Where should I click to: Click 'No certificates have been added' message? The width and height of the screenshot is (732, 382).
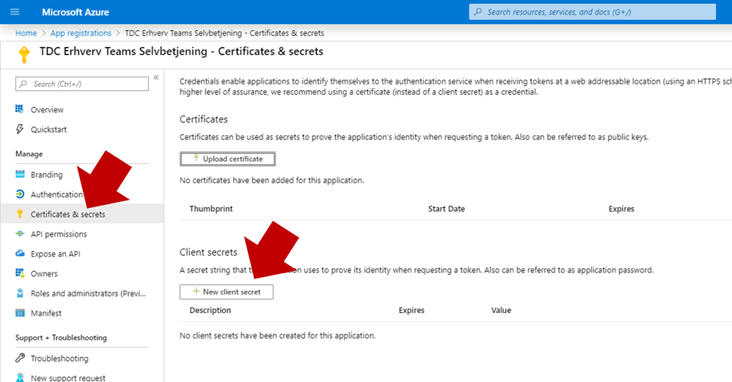pos(272,180)
